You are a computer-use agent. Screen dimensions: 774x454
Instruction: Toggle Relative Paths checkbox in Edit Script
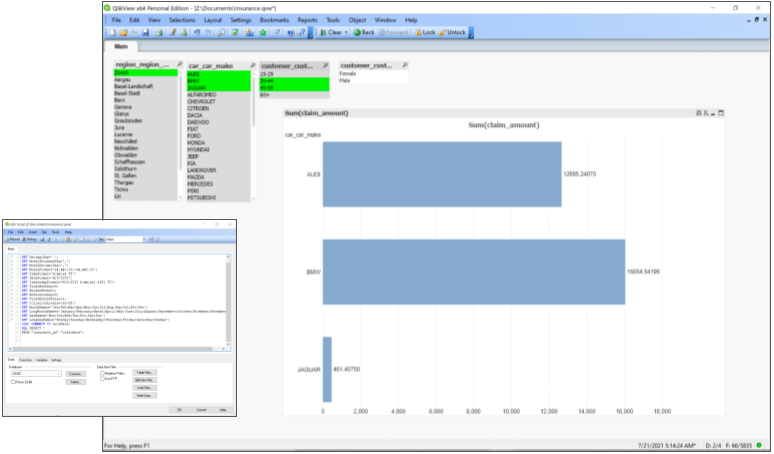coord(102,374)
